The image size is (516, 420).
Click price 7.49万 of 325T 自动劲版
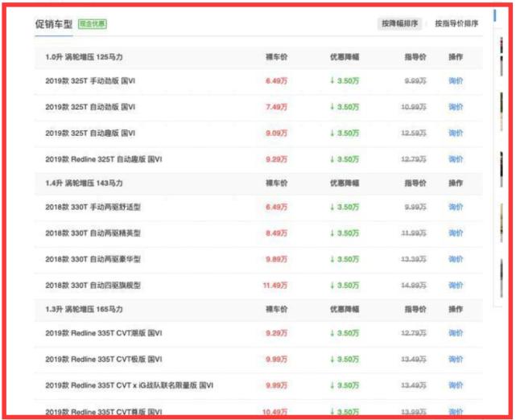276,107
